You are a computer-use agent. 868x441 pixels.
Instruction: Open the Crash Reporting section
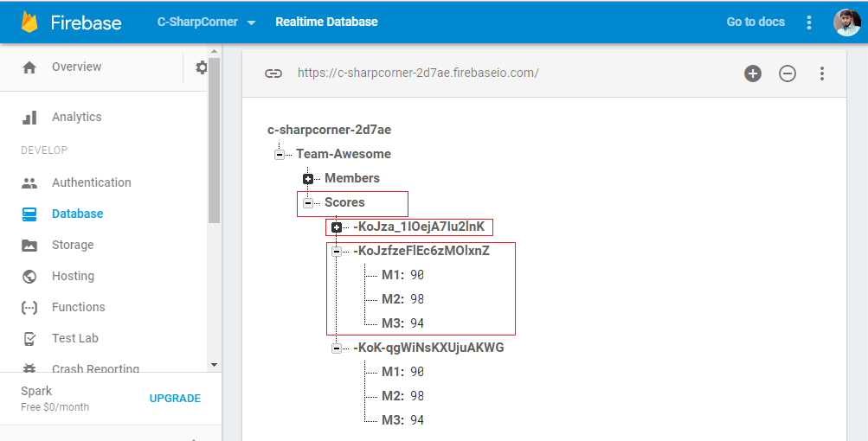pos(96,368)
